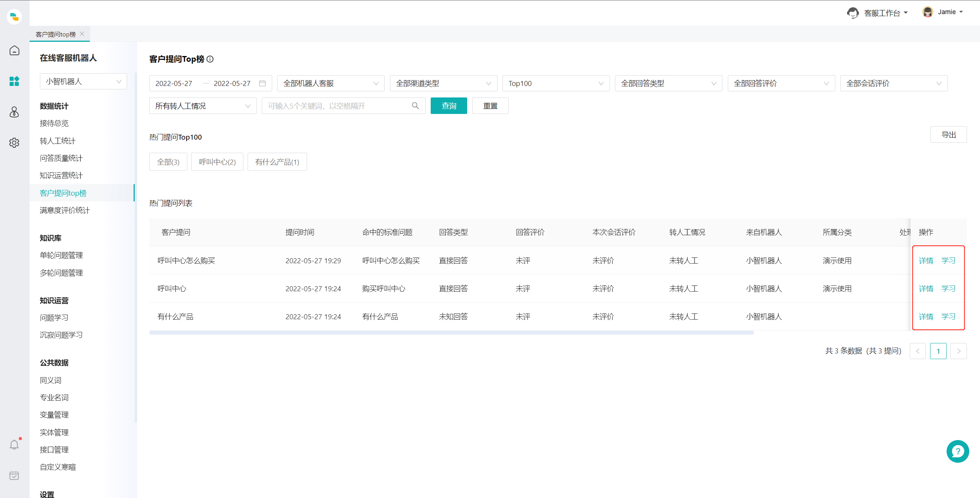
Task: Filter by 呼叫中心(2) tag
Action: coord(217,162)
